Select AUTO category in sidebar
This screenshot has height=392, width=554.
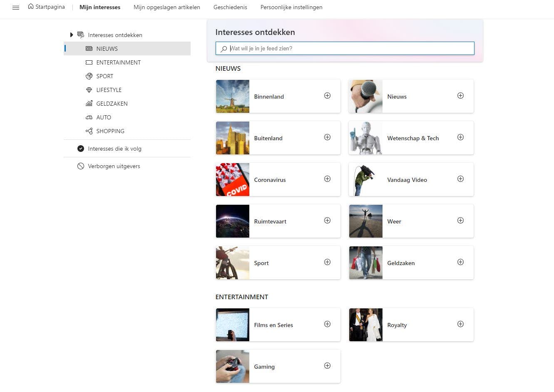pyautogui.click(x=127, y=117)
